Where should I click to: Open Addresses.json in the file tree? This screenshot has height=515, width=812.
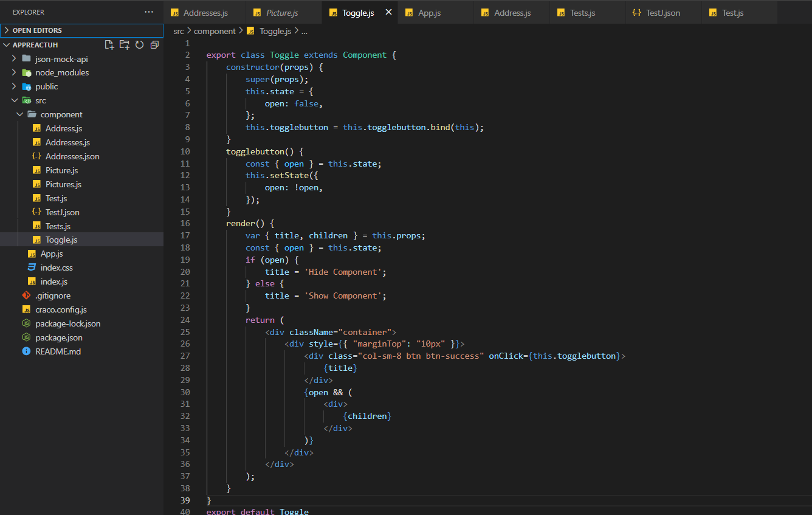82,156
